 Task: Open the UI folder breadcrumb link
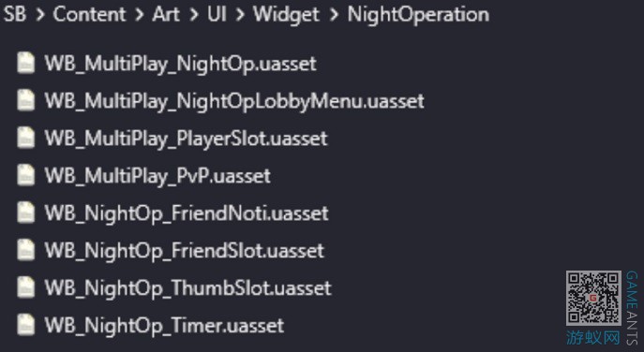(217, 15)
